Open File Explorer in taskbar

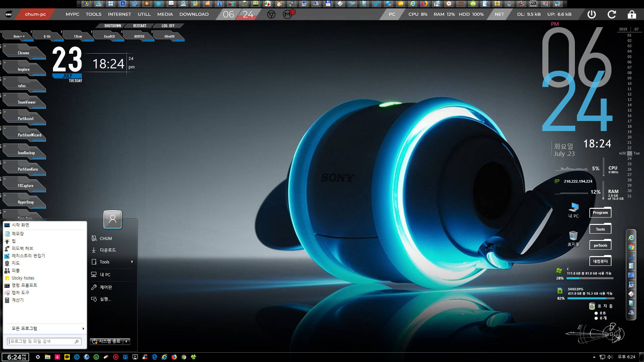(x=48, y=357)
